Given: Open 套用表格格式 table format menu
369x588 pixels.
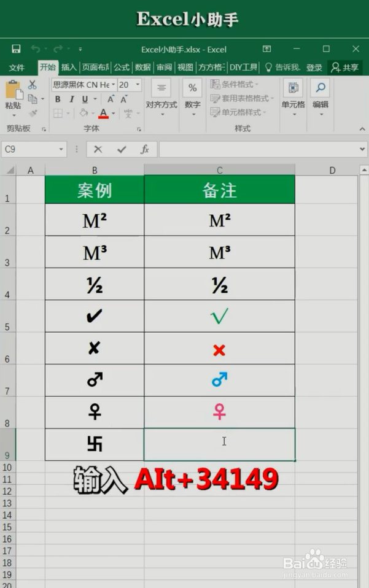Looking at the screenshot, I should [x=243, y=98].
